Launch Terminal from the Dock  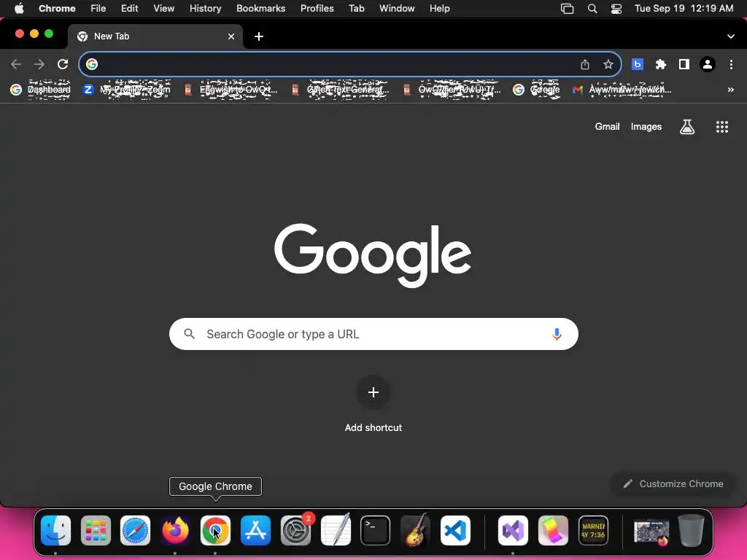pos(376,531)
